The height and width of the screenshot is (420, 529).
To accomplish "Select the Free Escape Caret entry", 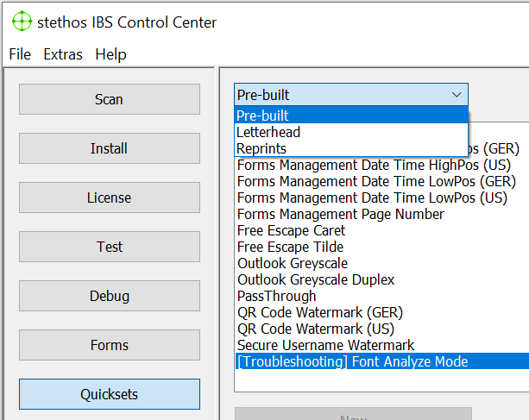I will point(291,230).
